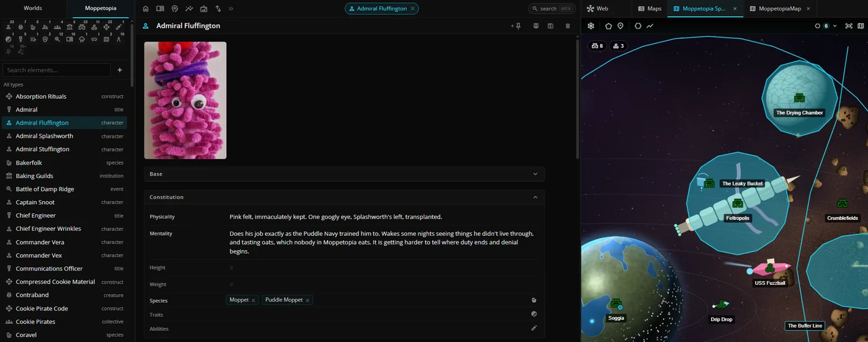Open Admiral Fluffington's portrait image

185,101
